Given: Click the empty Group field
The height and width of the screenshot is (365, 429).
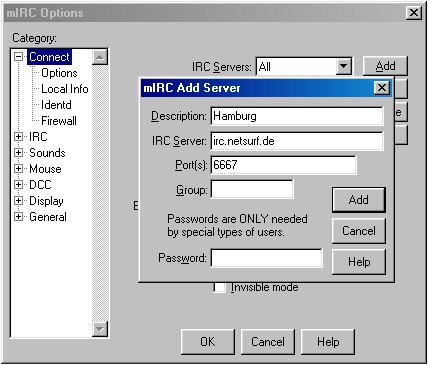Looking at the screenshot, I should 252,189.
